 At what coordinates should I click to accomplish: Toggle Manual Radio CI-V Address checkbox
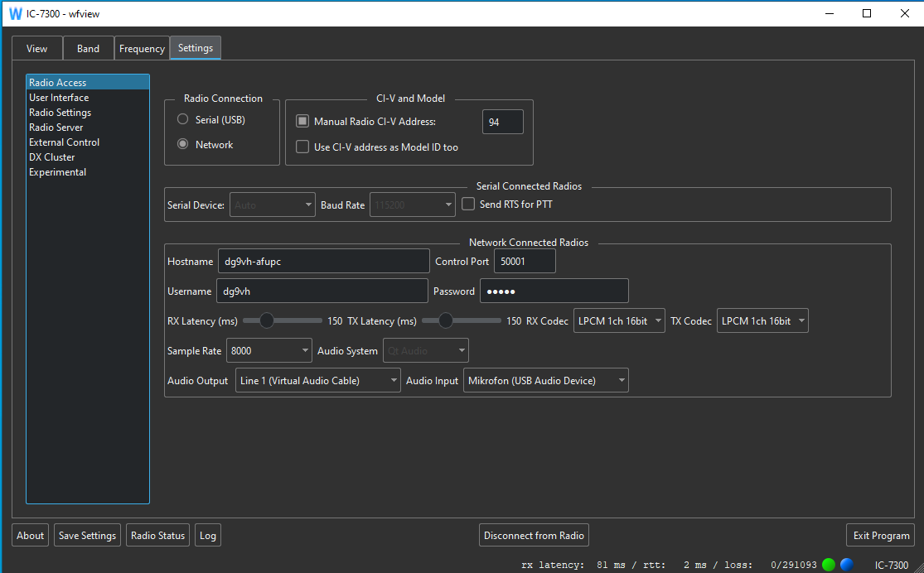tap(302, 122)
